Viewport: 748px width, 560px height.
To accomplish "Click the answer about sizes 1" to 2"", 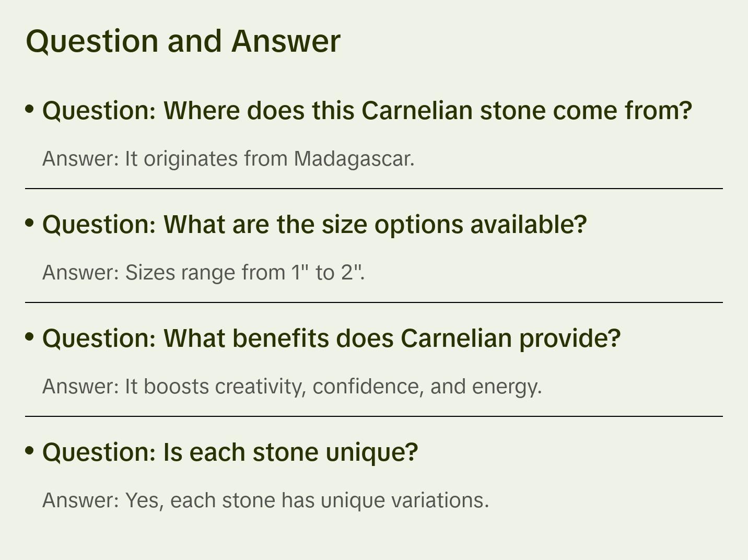I will coord(203,273).
